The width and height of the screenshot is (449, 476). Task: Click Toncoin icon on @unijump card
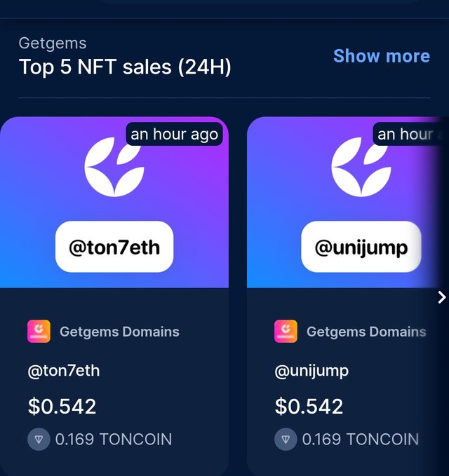286,439
